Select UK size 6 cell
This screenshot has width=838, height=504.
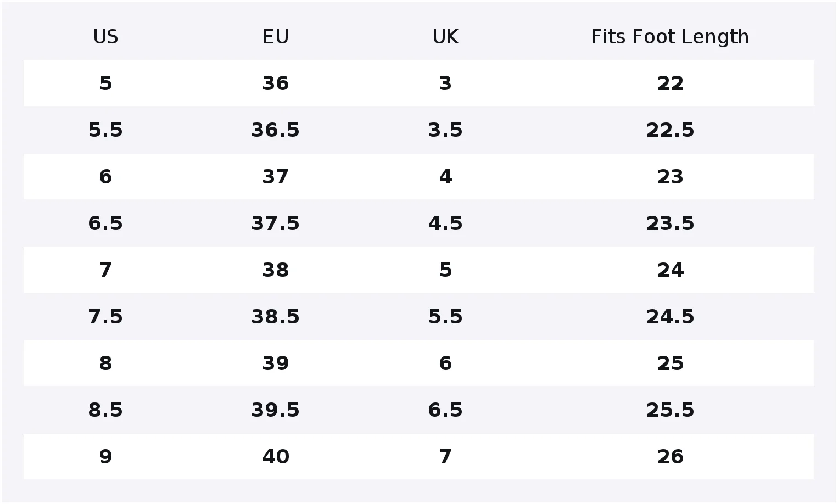click(445, 363)
